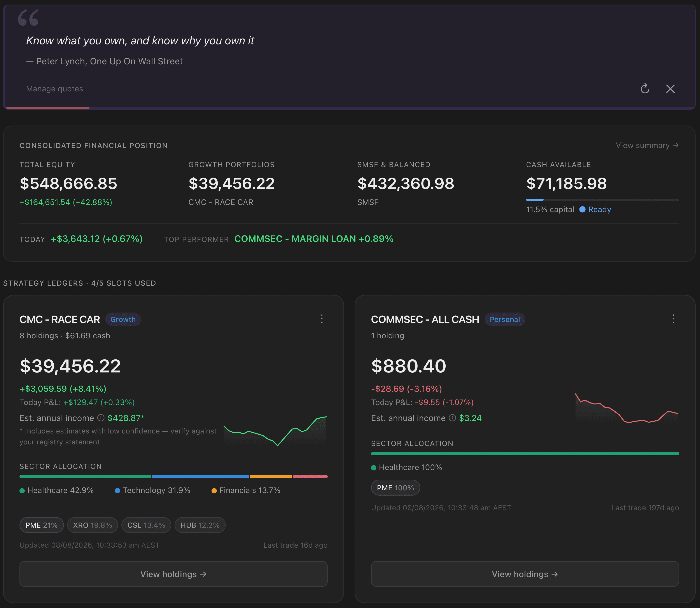The height and width of the screenshot is (608, 700).
Task: Click CMC est. annual income $428.87*
Action: click(x=126, y=418)
